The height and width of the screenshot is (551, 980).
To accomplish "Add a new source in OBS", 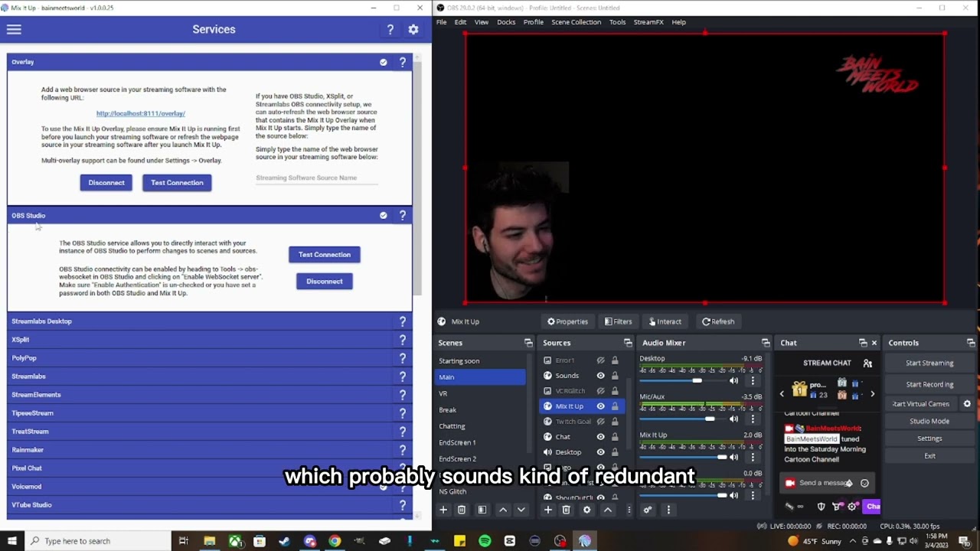I will coord(547,510).
